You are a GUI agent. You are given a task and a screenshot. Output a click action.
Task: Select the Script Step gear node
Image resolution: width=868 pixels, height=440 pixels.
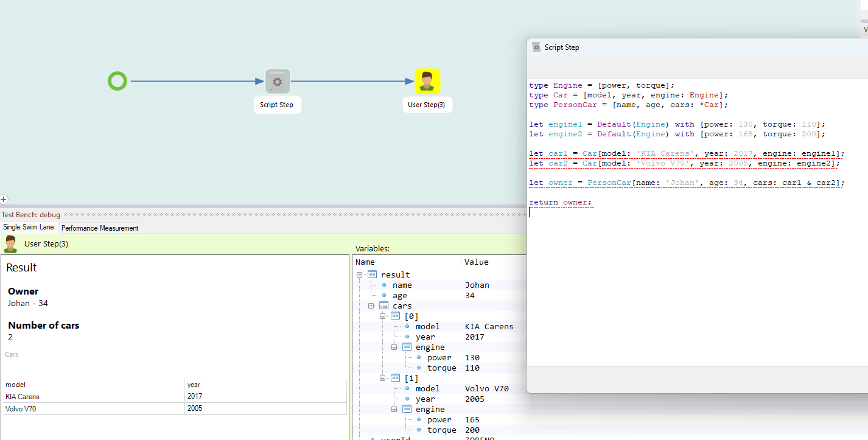pos(277,82)
